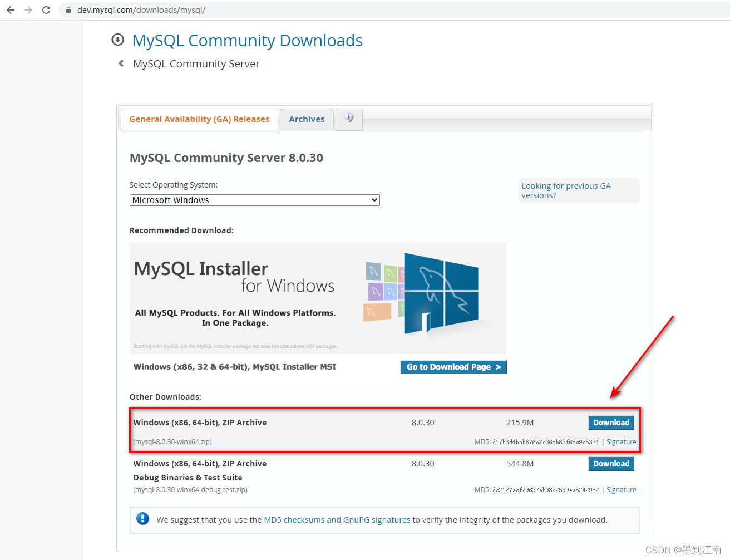Click the download circle icon beside page title
This screenshot has height=560, width=730.
coord(117,40)
